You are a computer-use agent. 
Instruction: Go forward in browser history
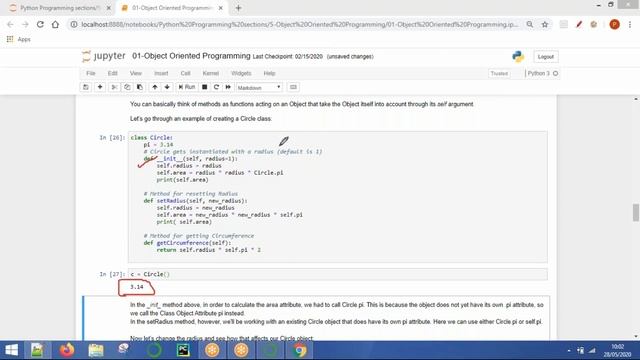[25, 24]
